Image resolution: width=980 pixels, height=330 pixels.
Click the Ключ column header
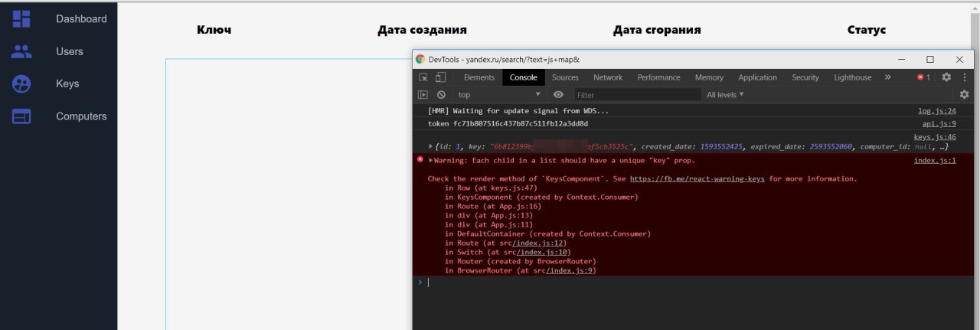point(214,30)
